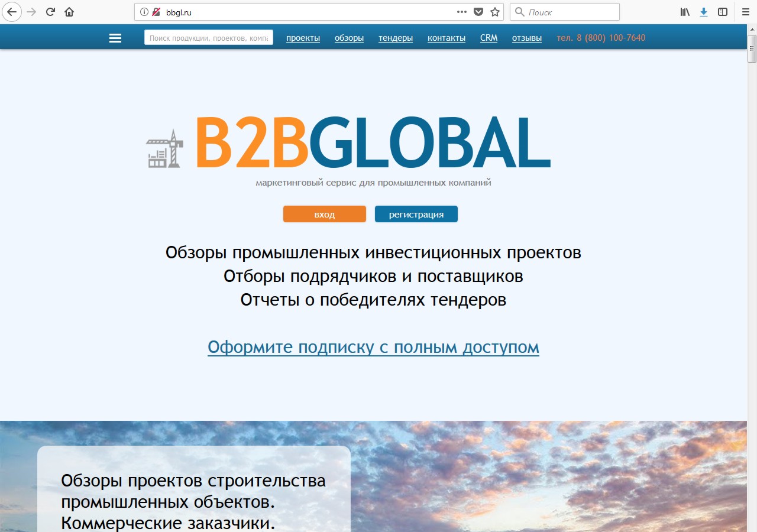Go to the browser home page
Screen dimensions: 757x532
pos(69,12)
